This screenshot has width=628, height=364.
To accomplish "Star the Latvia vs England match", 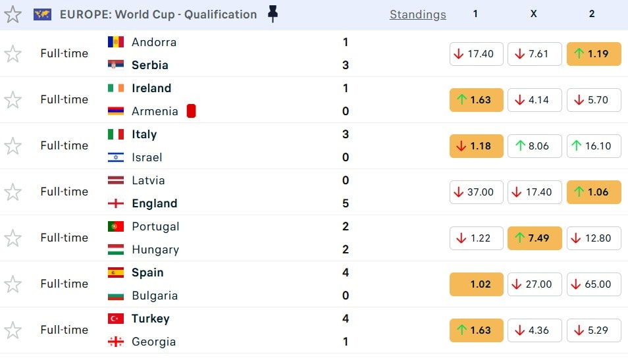I will 13,192.
